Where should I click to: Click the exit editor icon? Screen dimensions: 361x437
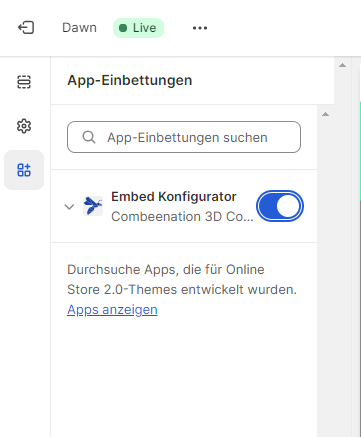(x=26, y=28)
